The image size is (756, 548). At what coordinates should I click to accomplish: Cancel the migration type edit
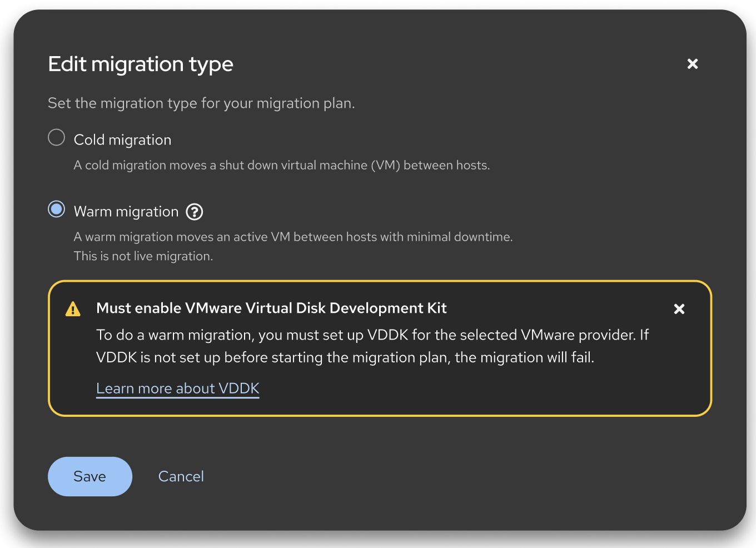pos(181,476)
